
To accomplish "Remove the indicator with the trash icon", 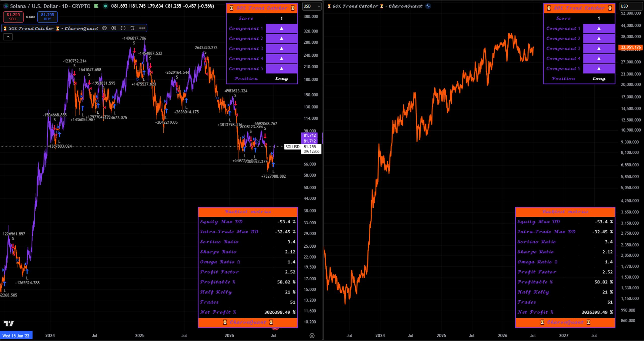I will point(132,28).
